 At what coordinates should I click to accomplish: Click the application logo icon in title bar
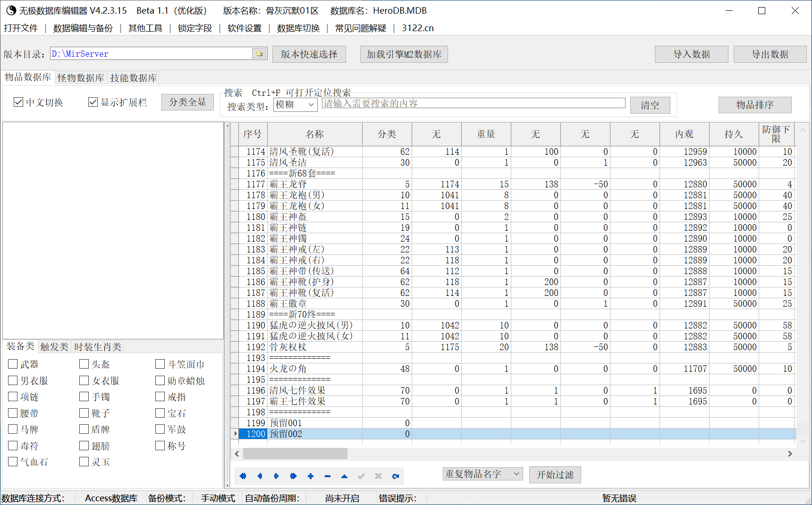click(x=10, y=10)
